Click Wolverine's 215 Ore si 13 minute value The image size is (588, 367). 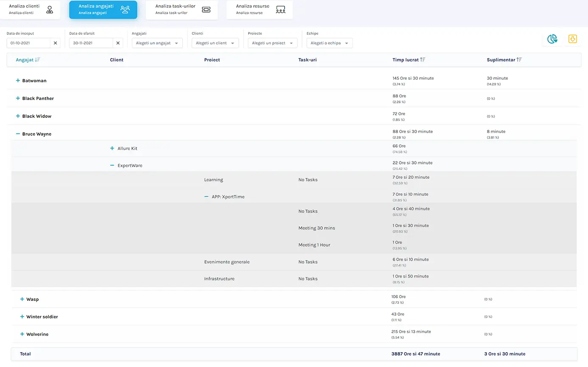point(411,332)
